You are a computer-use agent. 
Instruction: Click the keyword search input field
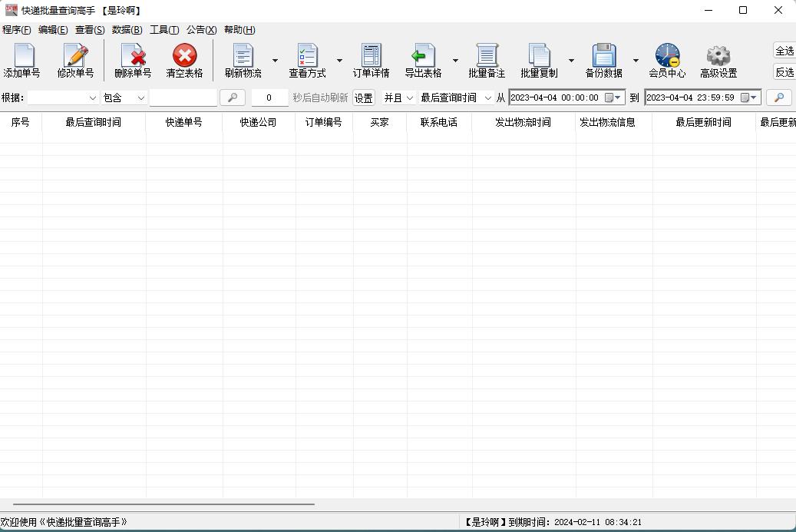(183, 98)
